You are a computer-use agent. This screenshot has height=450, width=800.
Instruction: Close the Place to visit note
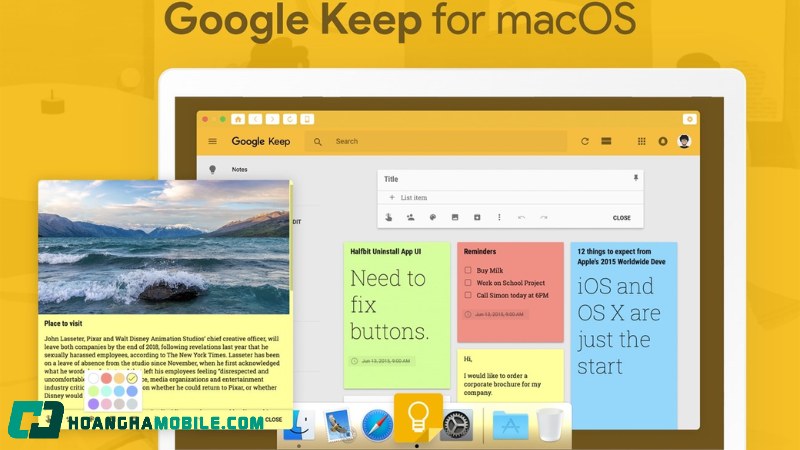click(x=273, y=419)
